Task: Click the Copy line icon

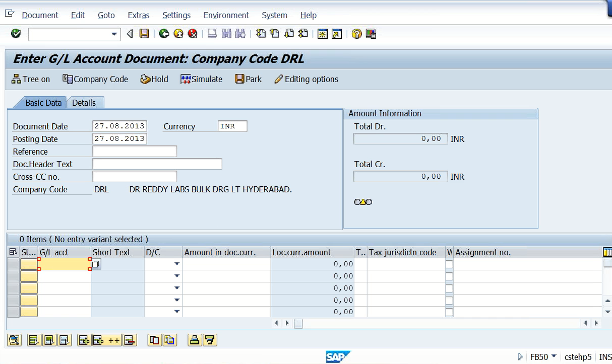Action: pos(155,340)
